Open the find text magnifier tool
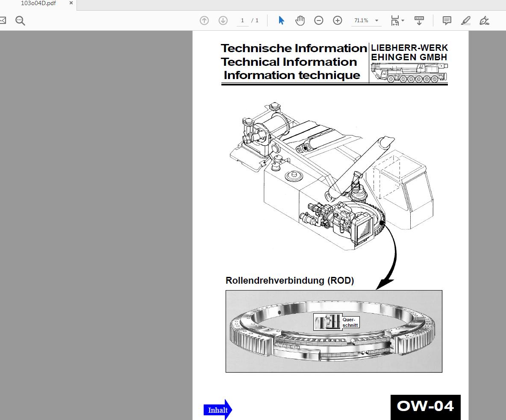 pyautogui.click(x=21, y=21)
